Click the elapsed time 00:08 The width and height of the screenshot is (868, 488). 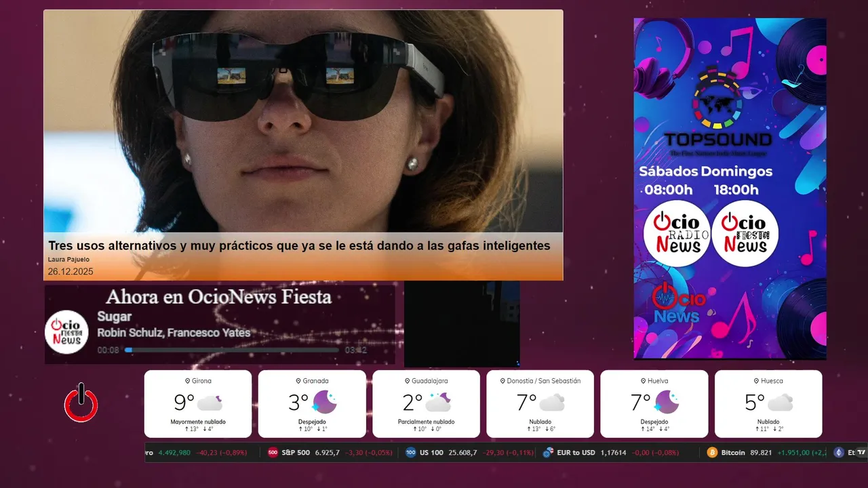pos(108,350)
